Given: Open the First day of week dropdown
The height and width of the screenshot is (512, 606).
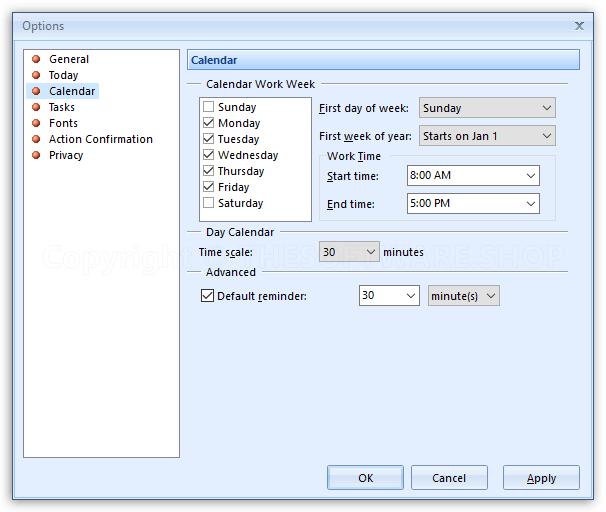Looking at the screenshot, I should (487, 108).
